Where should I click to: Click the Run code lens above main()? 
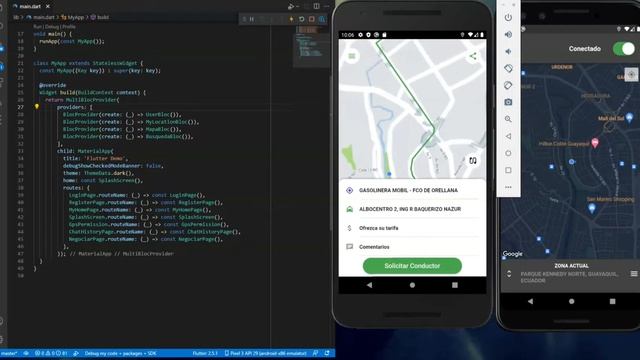(x=37, y=27)
